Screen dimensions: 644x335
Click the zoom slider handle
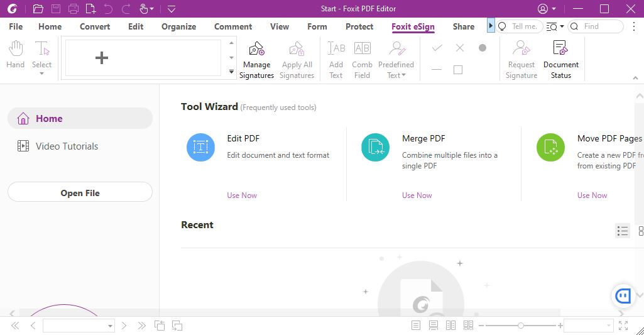[520, 326]
